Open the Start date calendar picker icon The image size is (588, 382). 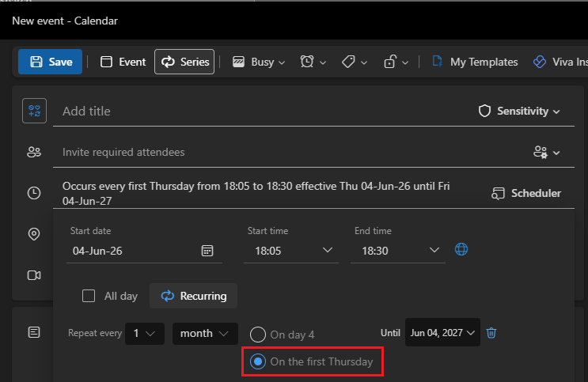tap(207, 251)
